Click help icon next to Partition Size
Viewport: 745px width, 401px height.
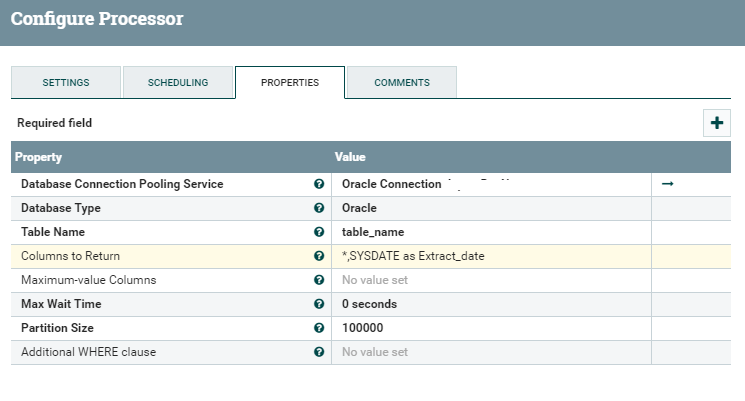pos(319,328)
